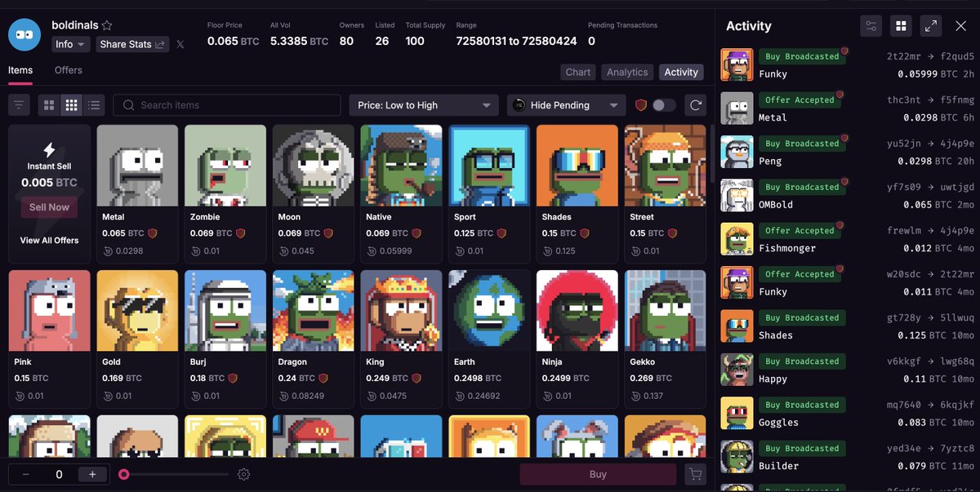980x492 pixels.
Task: Switch to list view
Action: click(x=94, y=105)
